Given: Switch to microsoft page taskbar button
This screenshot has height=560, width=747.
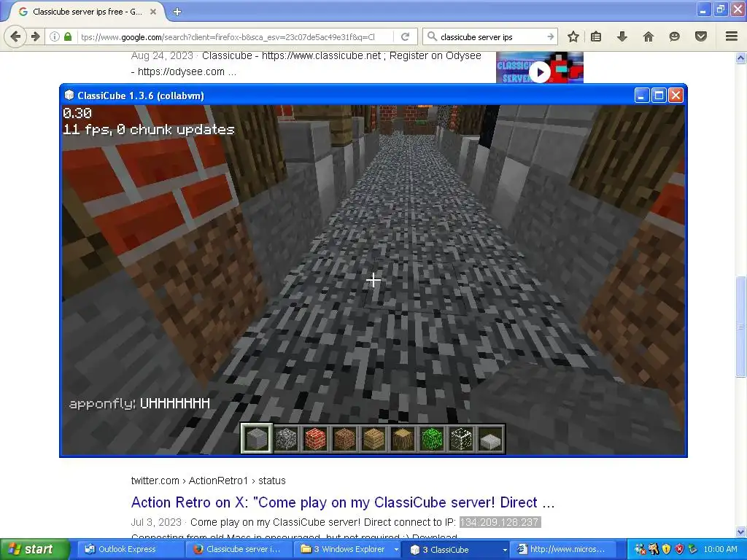Looking at the screenshot, I should coord(562,549).
